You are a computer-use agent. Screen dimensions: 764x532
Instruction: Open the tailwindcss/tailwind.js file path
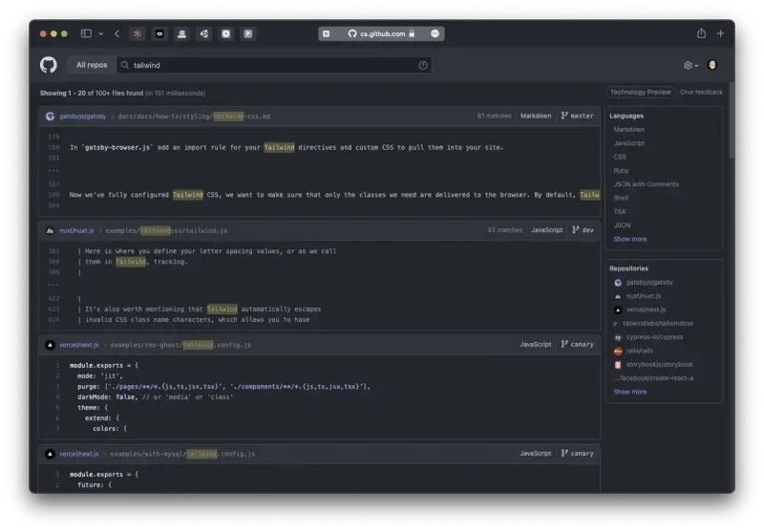[x=166, y=230]
